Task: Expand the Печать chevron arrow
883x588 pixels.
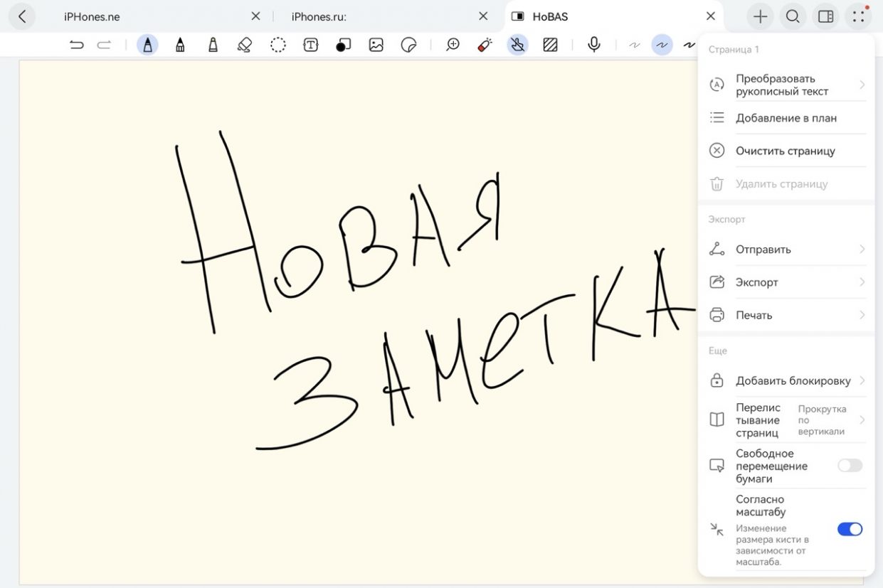Action: click(862, 315)
